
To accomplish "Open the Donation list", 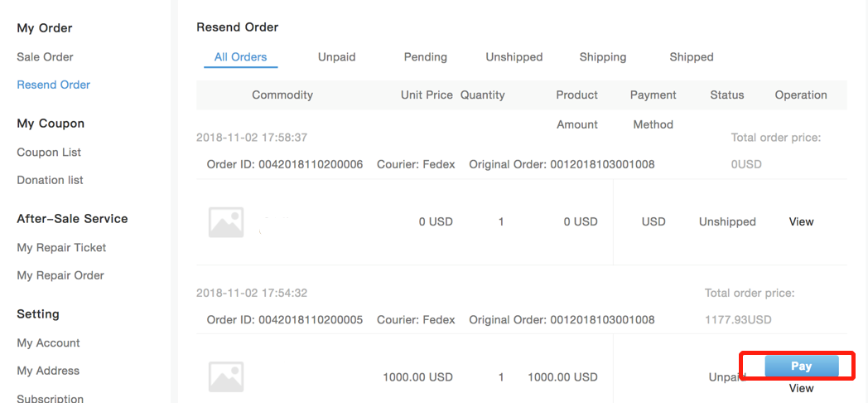I will (50, 180).
